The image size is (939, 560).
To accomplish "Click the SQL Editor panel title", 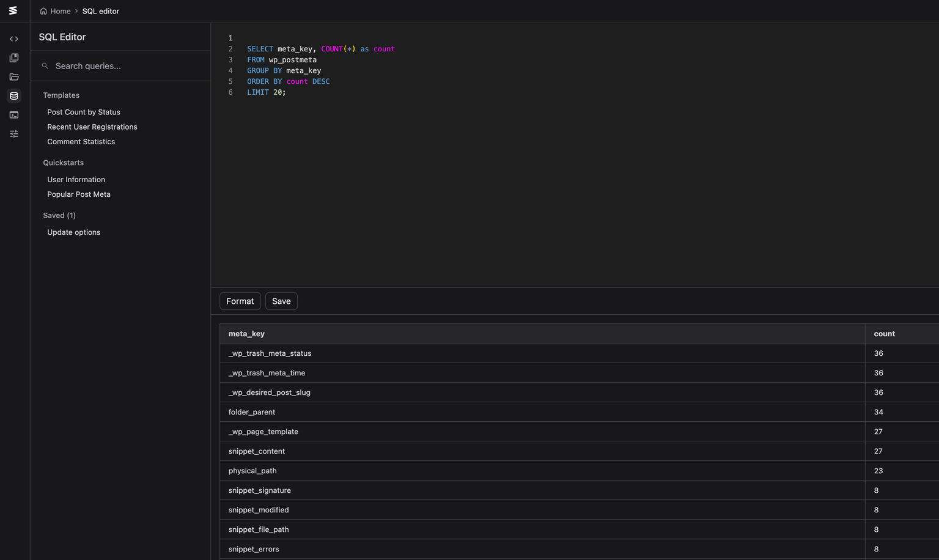I will pyautogui.click(x=62, y=37).
